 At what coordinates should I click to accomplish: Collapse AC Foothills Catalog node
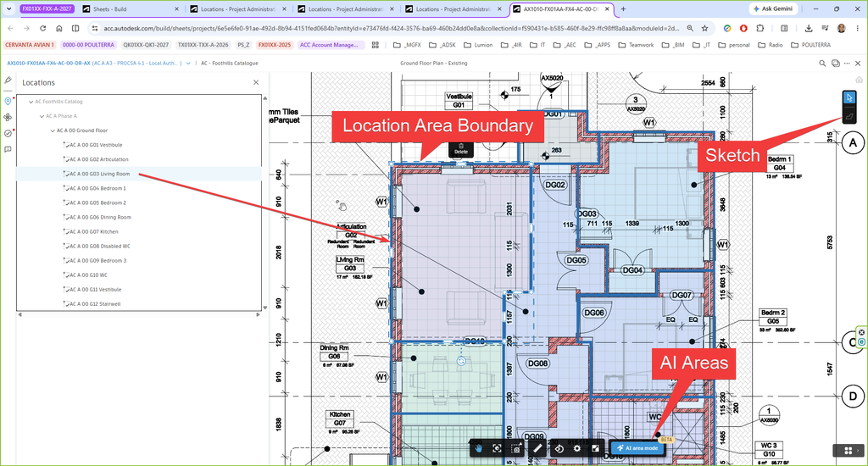click(31, 102)
